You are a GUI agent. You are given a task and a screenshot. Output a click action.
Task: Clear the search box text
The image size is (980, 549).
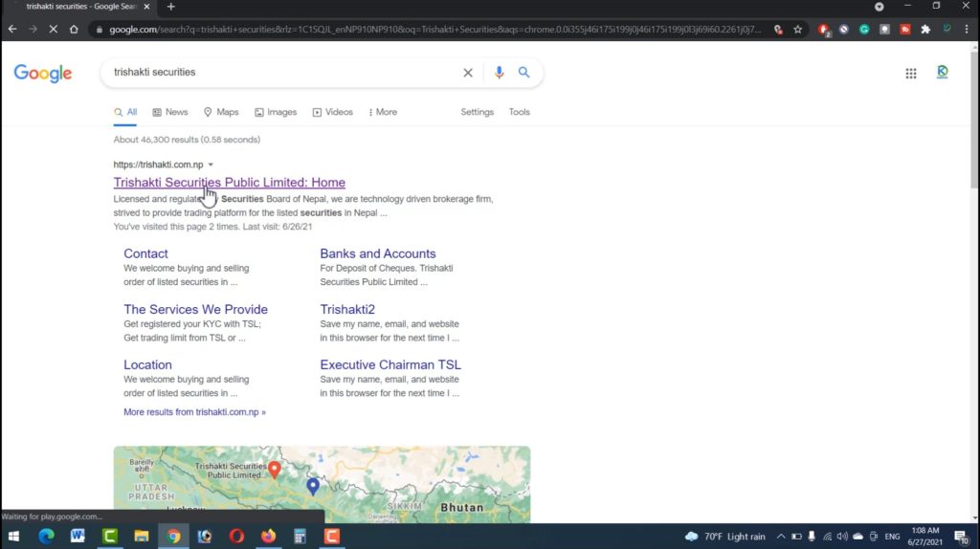pyautogui.click(x=467, y=73)
